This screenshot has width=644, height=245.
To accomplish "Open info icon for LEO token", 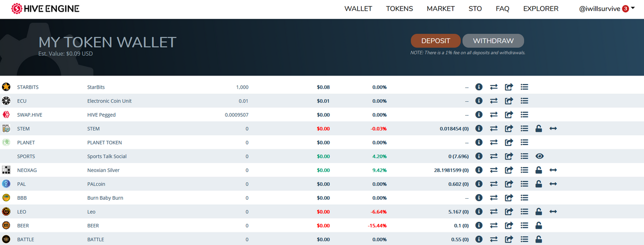I will (479, 212).
